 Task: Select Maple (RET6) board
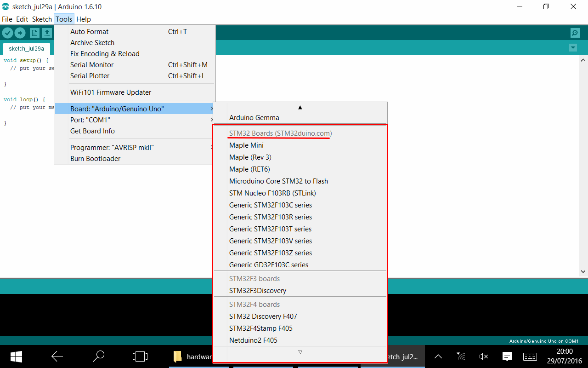(x=300, y=169)
